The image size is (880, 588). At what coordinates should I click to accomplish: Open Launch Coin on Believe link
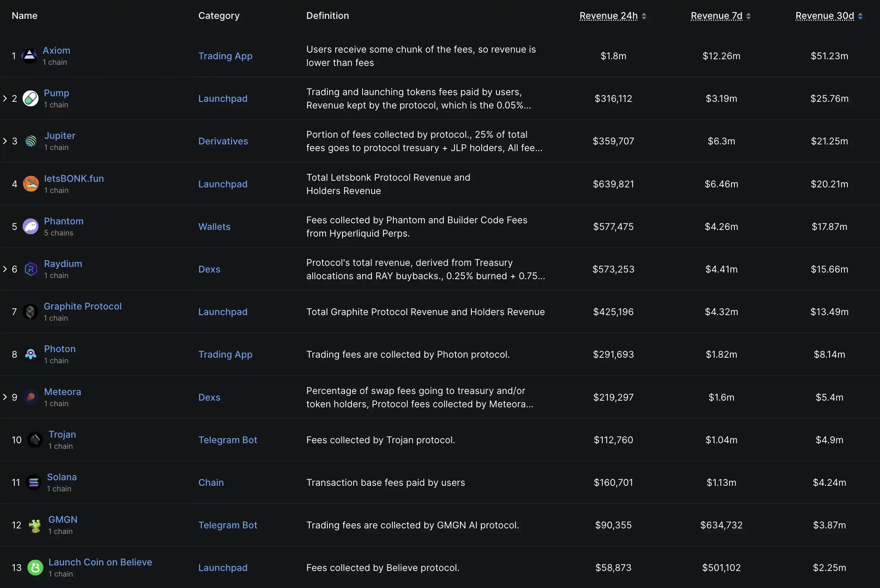tap(100, 562)
